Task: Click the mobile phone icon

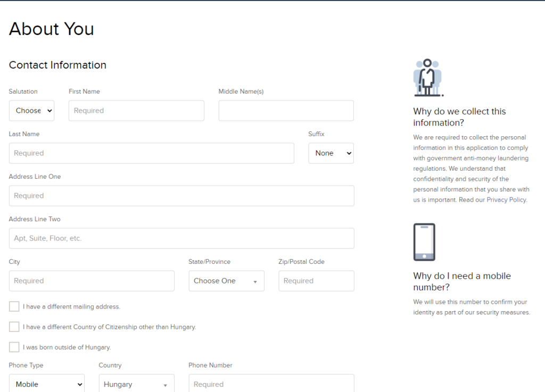Action: coord(424,242)
